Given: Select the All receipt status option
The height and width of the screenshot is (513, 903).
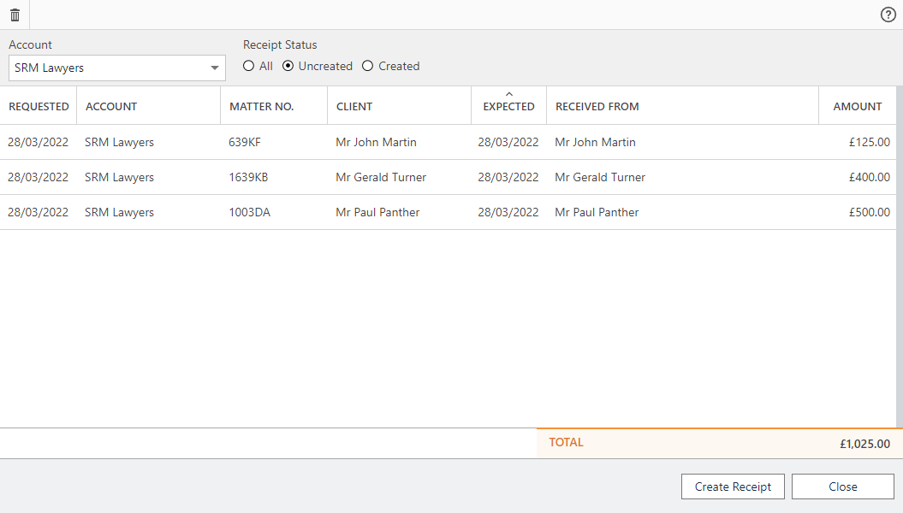Looking at the screenshot, I should pyautogui.click(x=249, y=66).
